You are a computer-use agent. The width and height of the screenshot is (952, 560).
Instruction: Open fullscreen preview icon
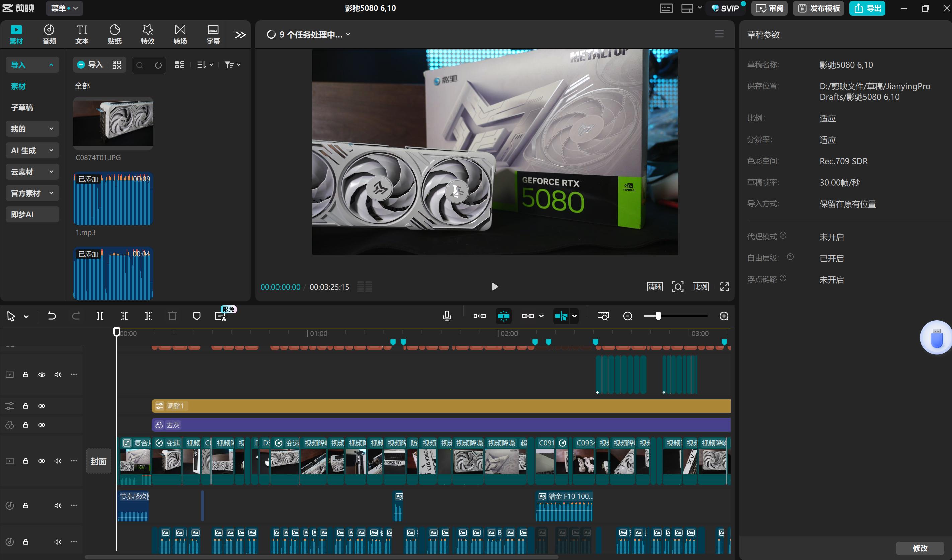tap(724, 287)
